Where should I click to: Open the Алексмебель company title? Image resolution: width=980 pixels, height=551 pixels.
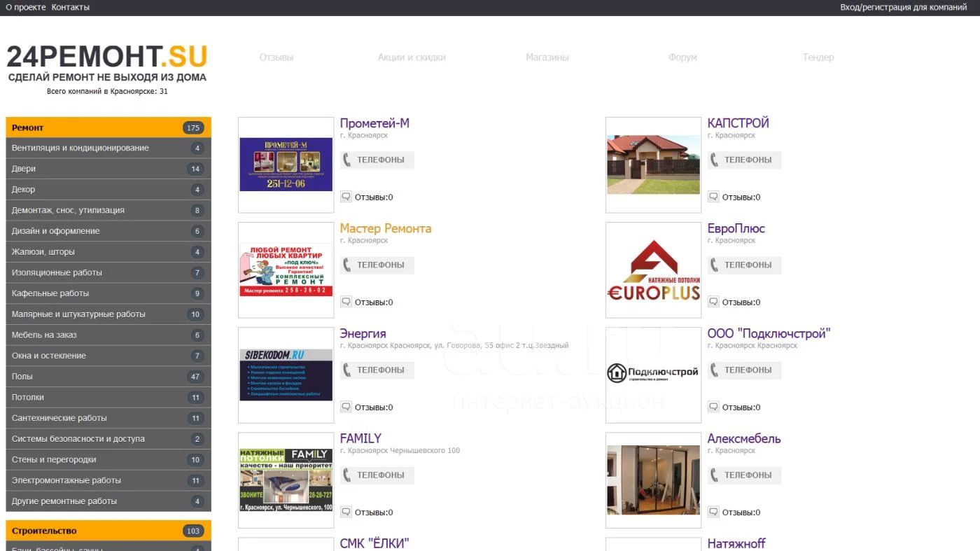click(x=744, y=438)
